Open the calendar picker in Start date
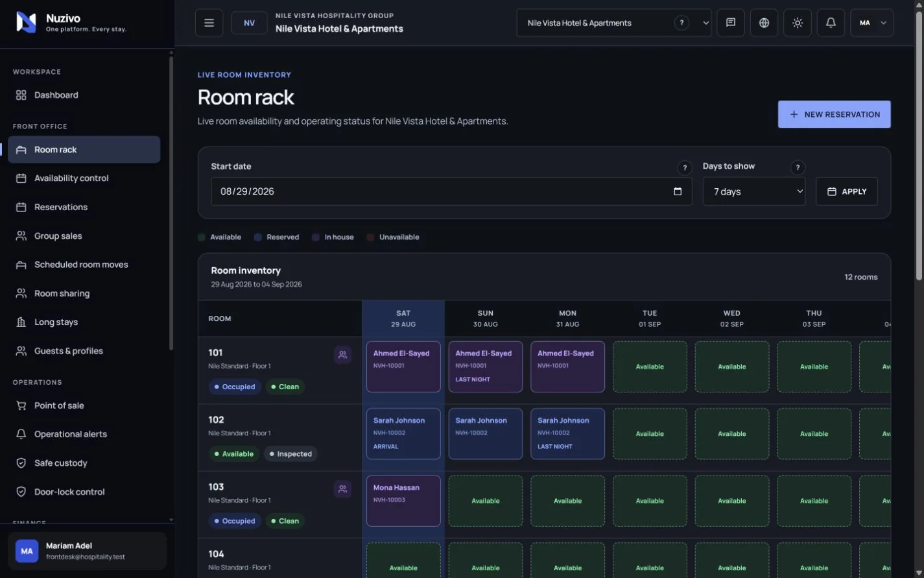Screen dimensions: 924x578 coord(678,191)
